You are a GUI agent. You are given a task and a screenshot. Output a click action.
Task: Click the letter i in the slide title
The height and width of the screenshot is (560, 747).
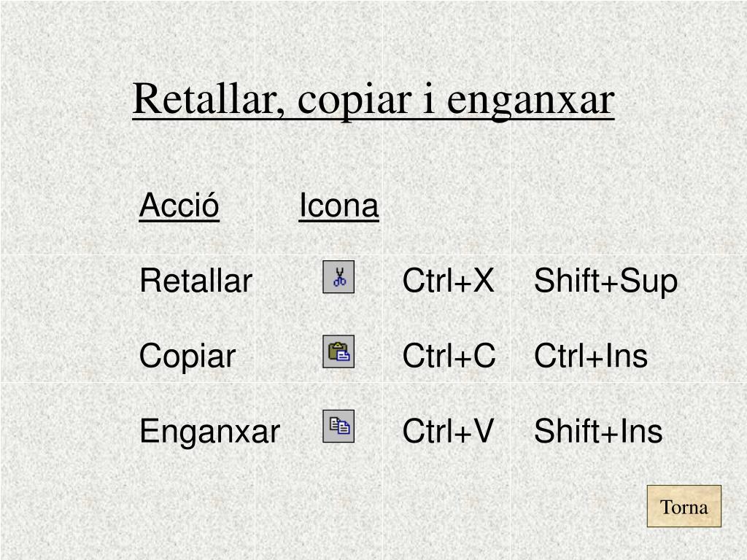[429, 98]
